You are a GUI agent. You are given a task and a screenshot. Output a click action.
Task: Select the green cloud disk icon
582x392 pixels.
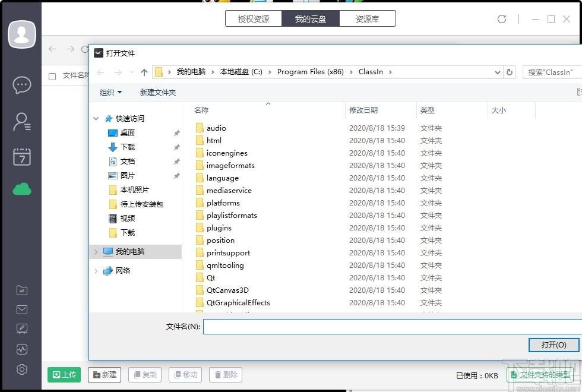pos(22,189)
